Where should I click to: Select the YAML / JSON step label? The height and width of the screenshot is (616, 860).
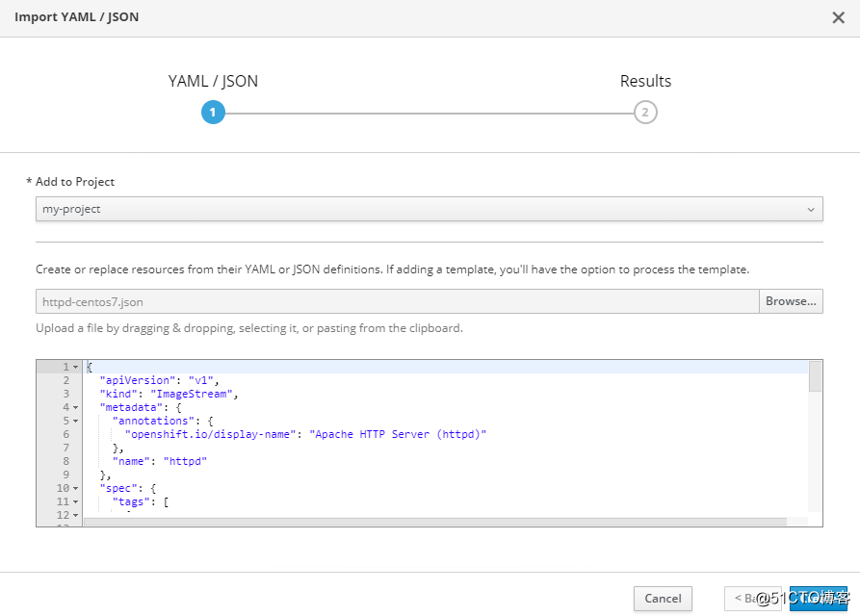(x=213, y=81)
